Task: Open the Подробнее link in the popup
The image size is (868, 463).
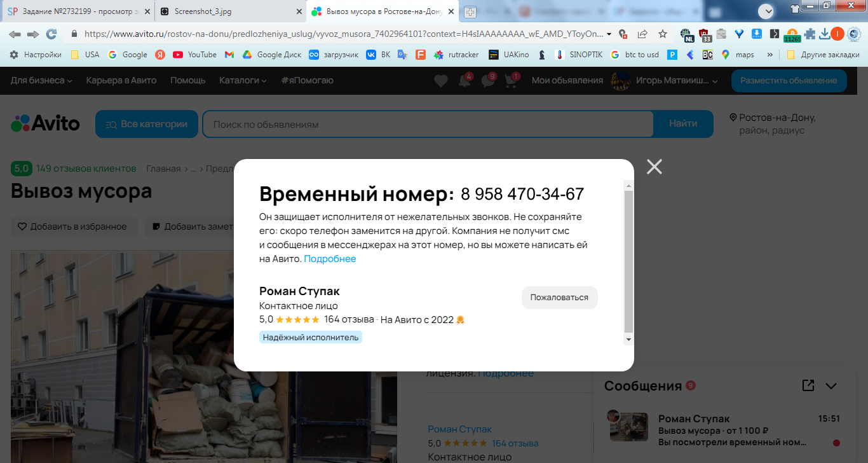Action: [330, 259]
